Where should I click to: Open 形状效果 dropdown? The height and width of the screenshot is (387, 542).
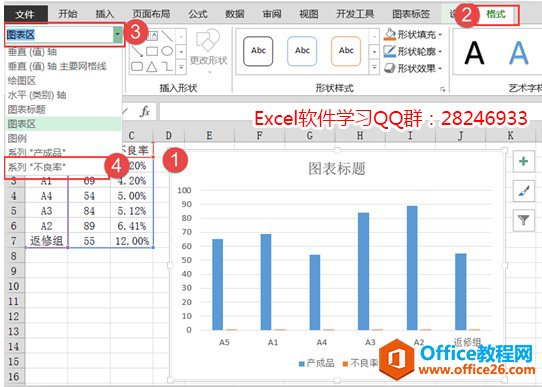[x=413, y=68]
